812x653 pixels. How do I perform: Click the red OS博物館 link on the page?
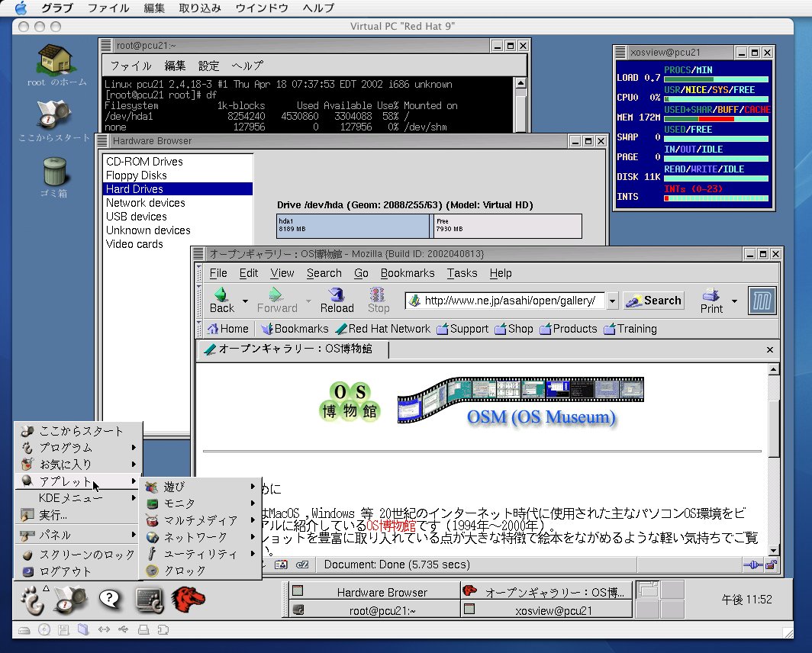[391, 526]
